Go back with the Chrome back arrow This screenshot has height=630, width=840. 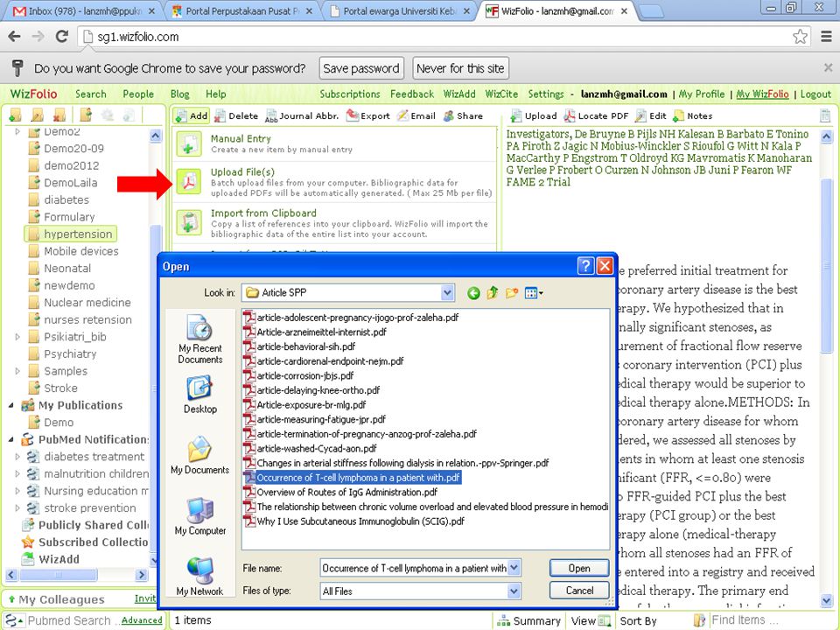(x=15, y=37)
